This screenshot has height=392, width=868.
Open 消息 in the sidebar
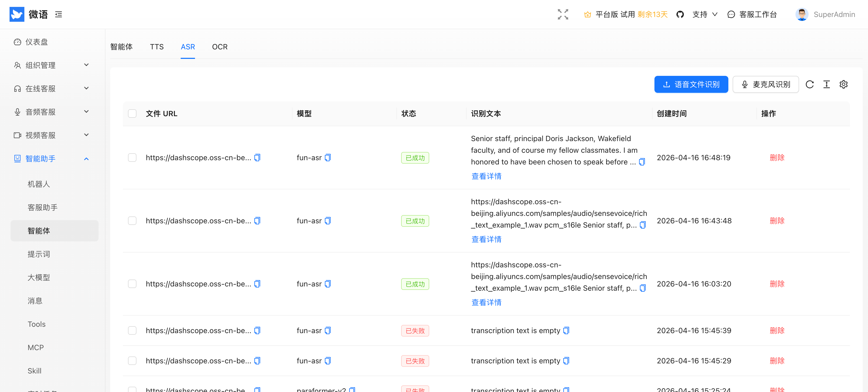click(x=54, y=300)
